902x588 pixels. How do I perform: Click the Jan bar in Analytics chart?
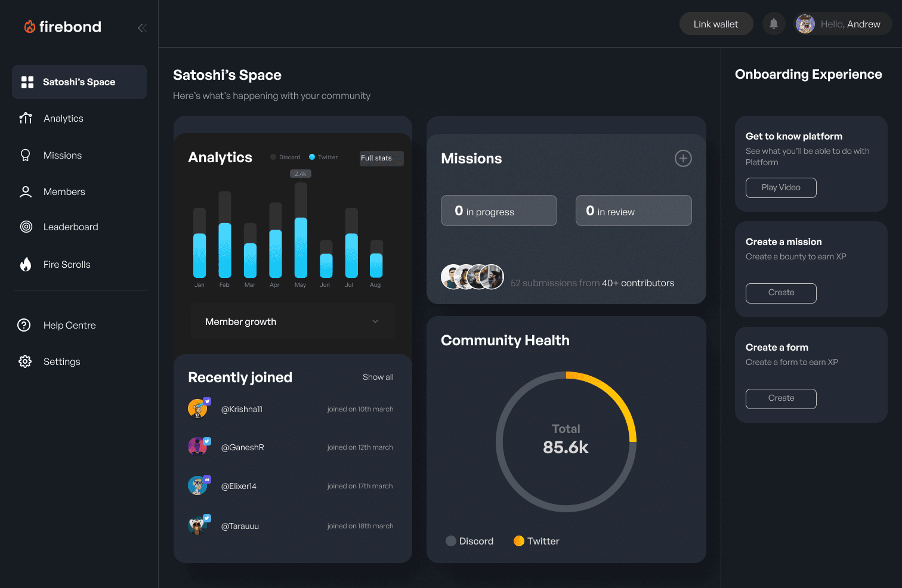(199, 243)
